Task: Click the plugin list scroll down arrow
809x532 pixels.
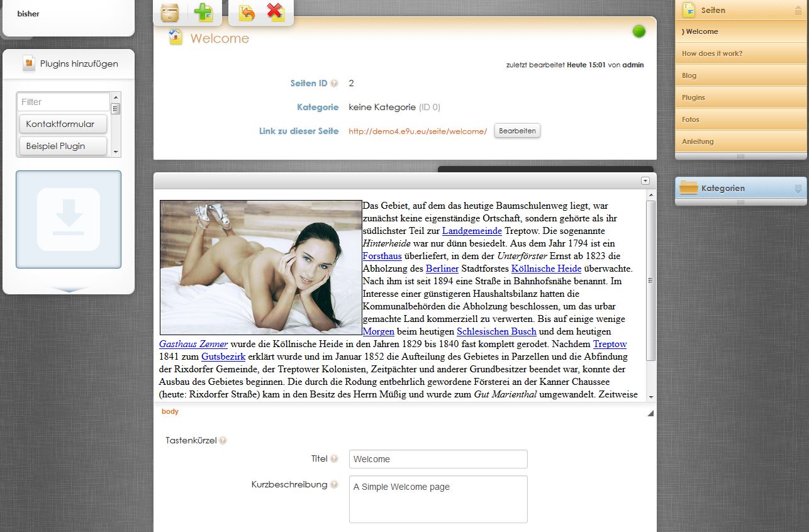Action: (116, 152)
